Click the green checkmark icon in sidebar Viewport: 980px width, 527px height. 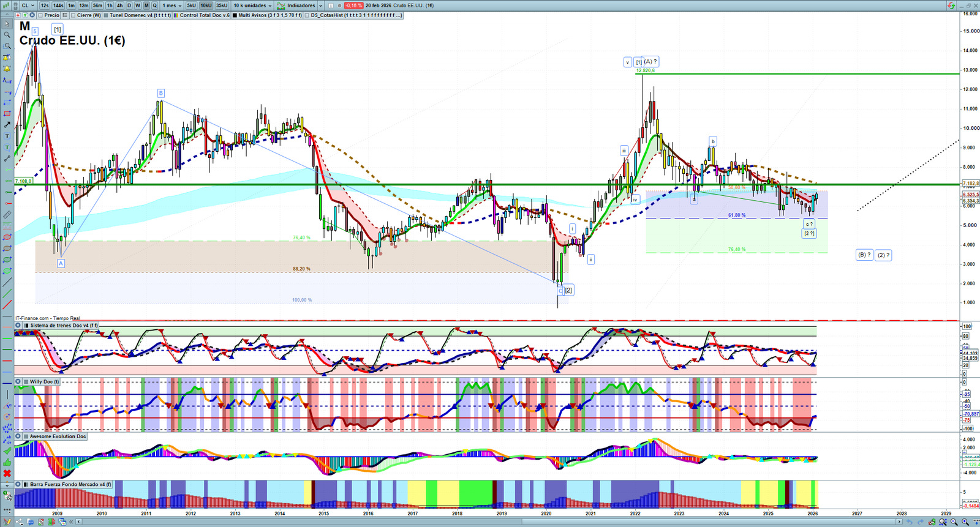click(x=7, y=451)
